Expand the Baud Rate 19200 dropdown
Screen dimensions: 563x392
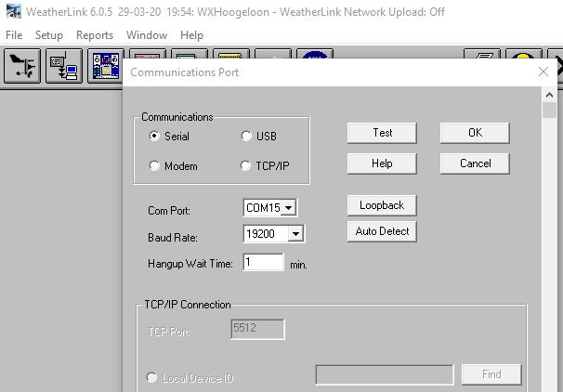(x=295, y=234)
